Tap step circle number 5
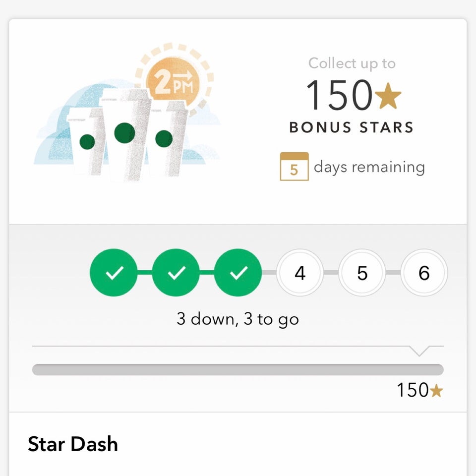Viewport: 476px width, 476px height. (x=362, y=273)
